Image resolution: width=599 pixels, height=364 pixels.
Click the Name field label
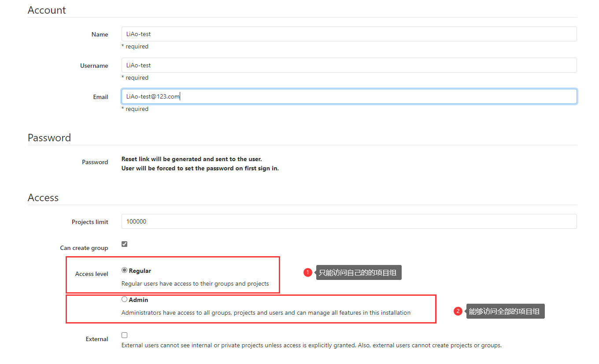tap(100, 34)
